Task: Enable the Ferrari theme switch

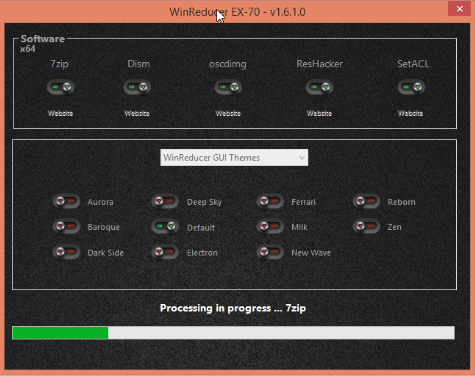Action: click(x=270, y=201)
